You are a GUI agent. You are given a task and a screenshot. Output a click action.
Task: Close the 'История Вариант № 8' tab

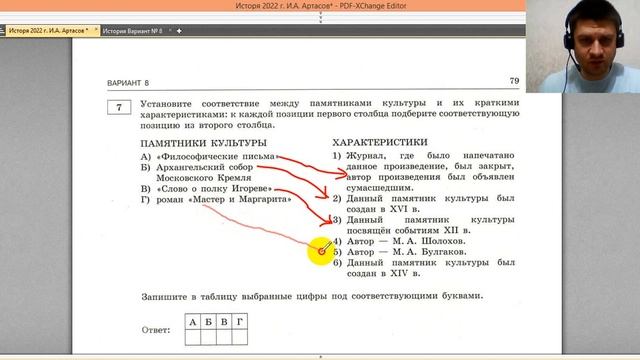170,30
